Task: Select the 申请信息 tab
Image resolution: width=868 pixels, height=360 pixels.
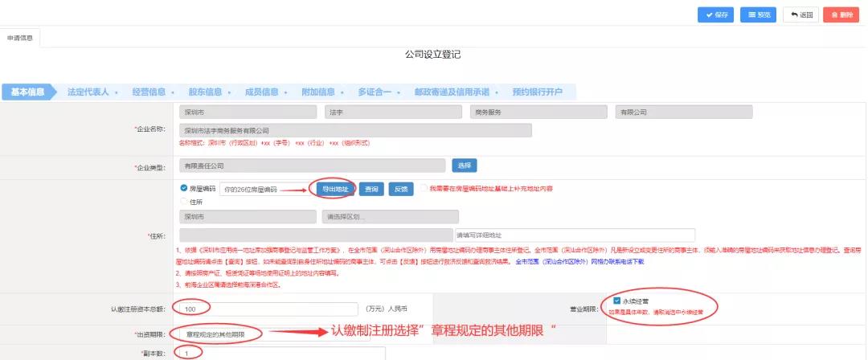Action: point(19,38)
